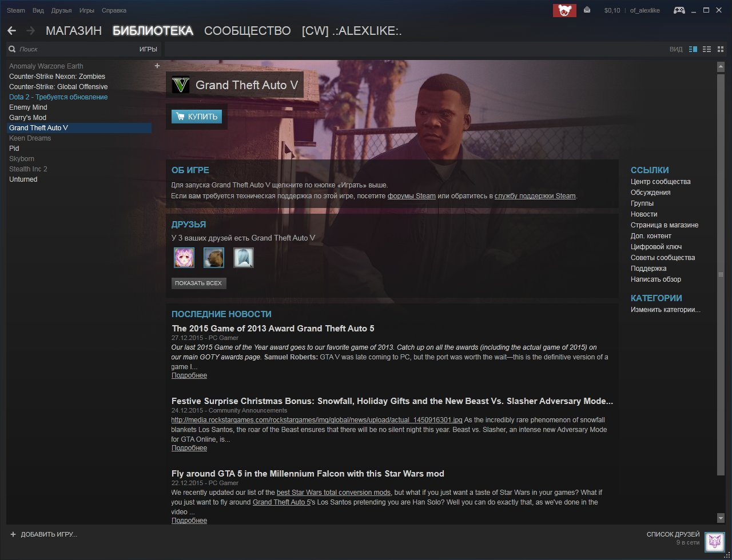Click the Grand Theft Auto V logo icon
This screenshot has height=560, width=732.
tap(181, 85)
